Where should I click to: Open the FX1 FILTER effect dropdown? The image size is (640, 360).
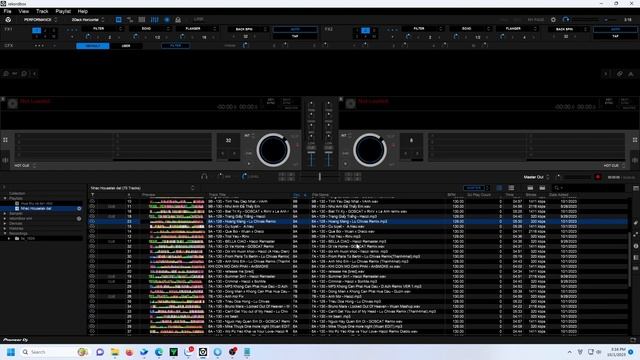pyautogui.click(x=102, y=29)
